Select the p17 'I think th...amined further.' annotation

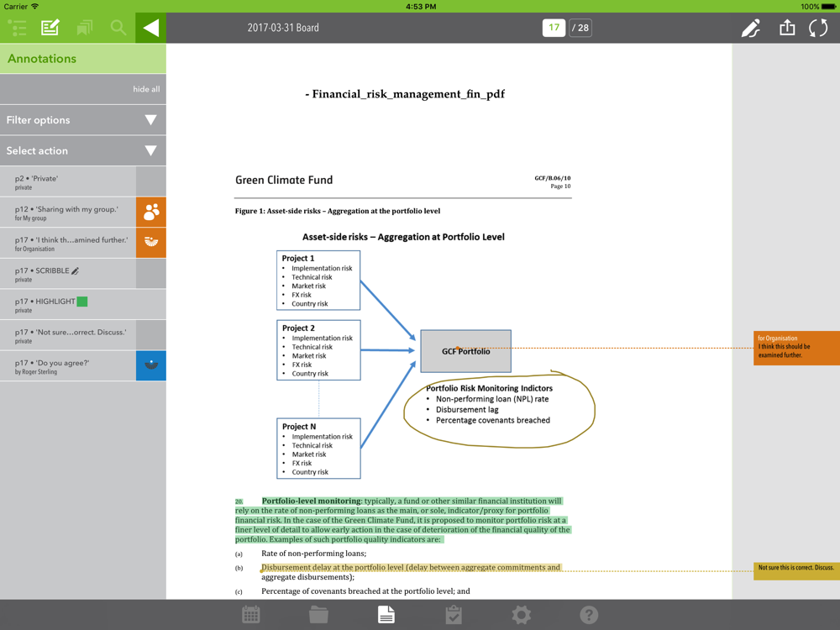tap(68, 243)
